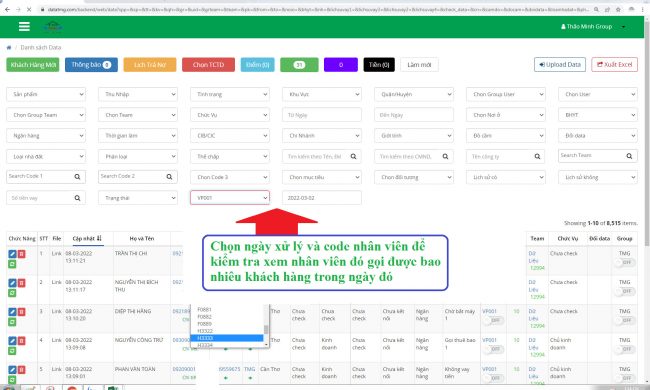Select the highlighted H3333 option in list
The width and height of the screenshot is (650, 390).
(227, 338)
